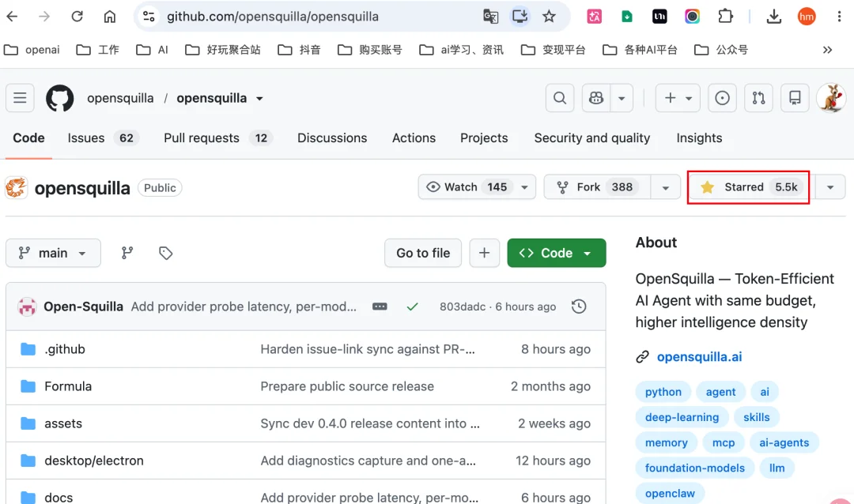Click the python topic tag
This screenshot has width=854, height=504.
click(x=663, y=392)
